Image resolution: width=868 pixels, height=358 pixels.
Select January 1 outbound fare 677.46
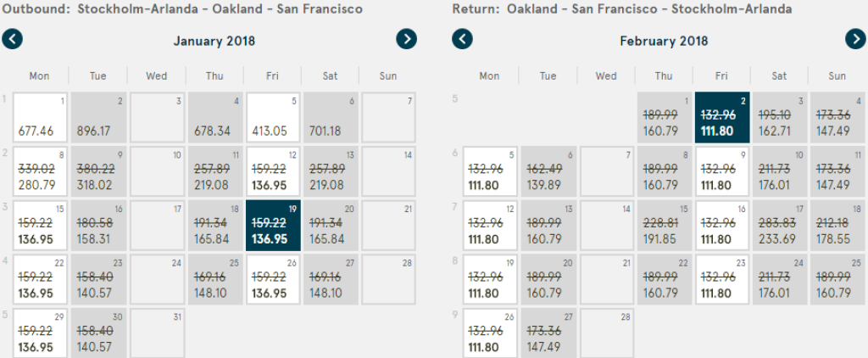coord(40,117)
